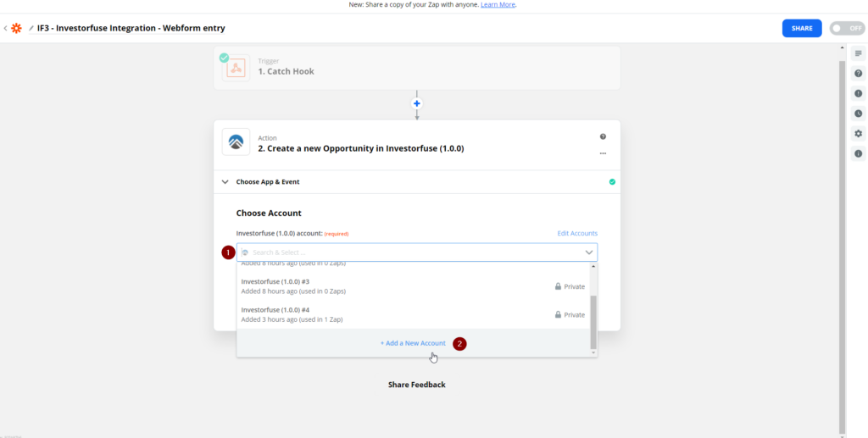Click Share Feedback
Viewport: 868px width, 438px height.
tap(417, 385)
